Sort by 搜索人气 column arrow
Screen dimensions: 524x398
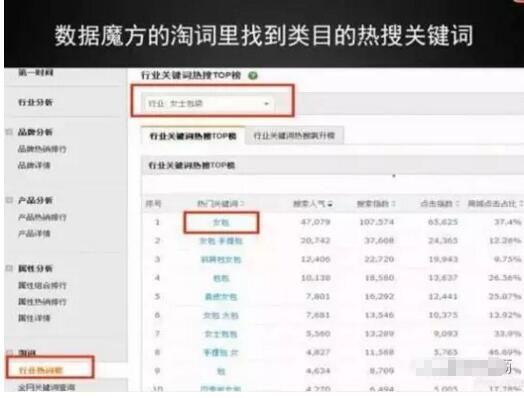coord(330,204)
